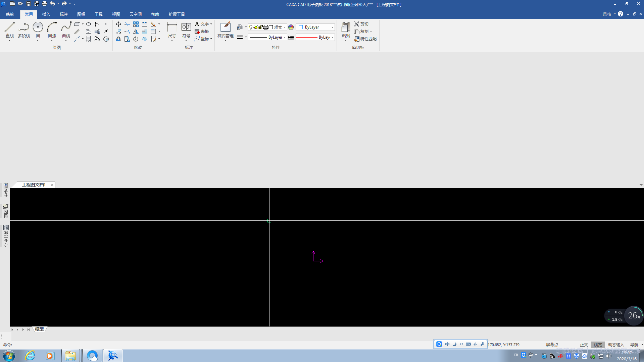644x362 pixels.
Task: Switch to the 插入 ribbon tab
Action: pos(46,14)
